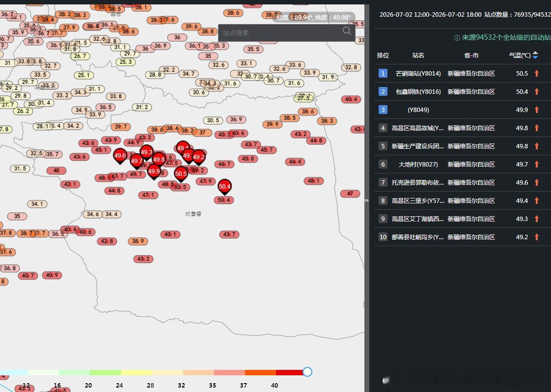Click the 吐鲁番 city label on map

point(193,214)
